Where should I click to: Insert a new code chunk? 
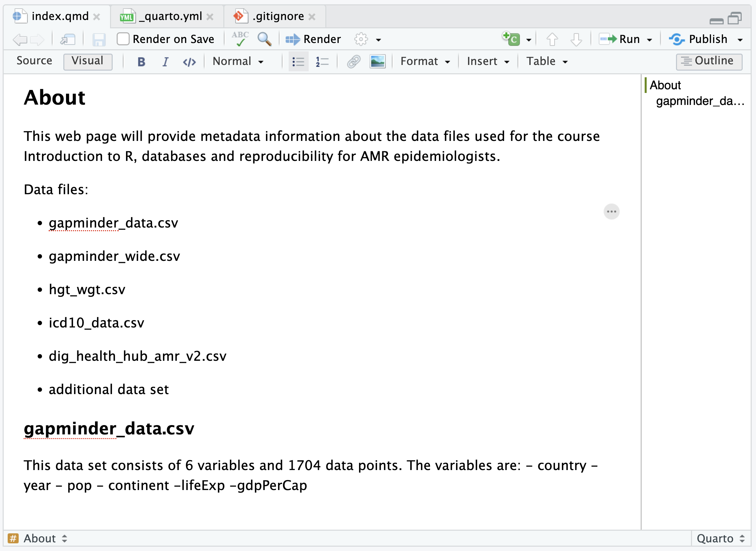pos(511,39)
